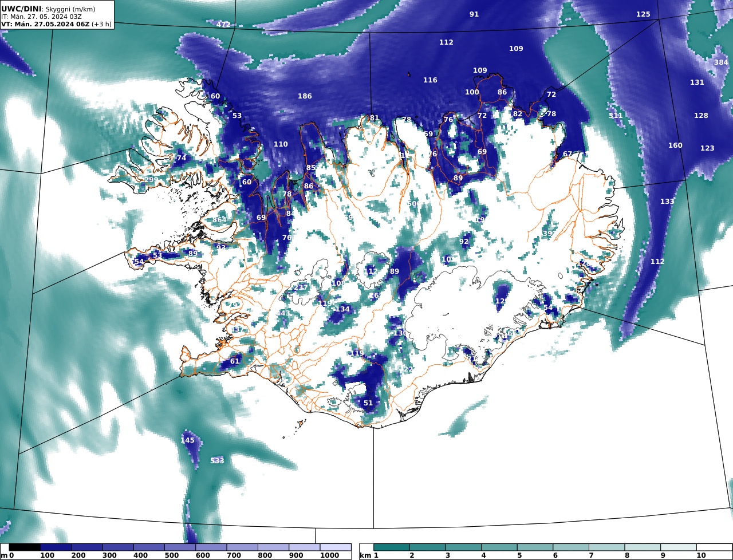This screenshot has height=560, width=733.
Task: Click the visibility value "145"
Action: pos(187,440)
